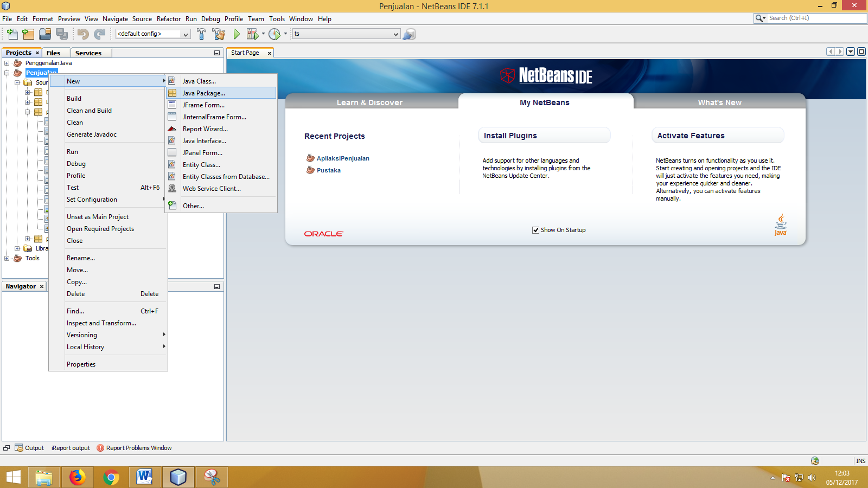Click the iReport output button
The height and width of the screenshot is (488, 868).
point(71,448)
